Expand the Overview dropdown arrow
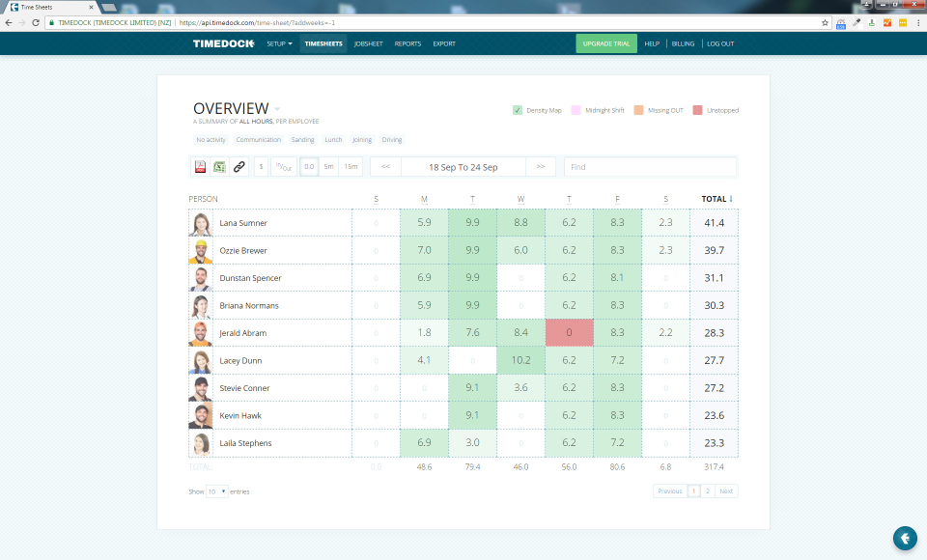Image resolution: width=927 pixels, height=560 pixels. [277, 109]
